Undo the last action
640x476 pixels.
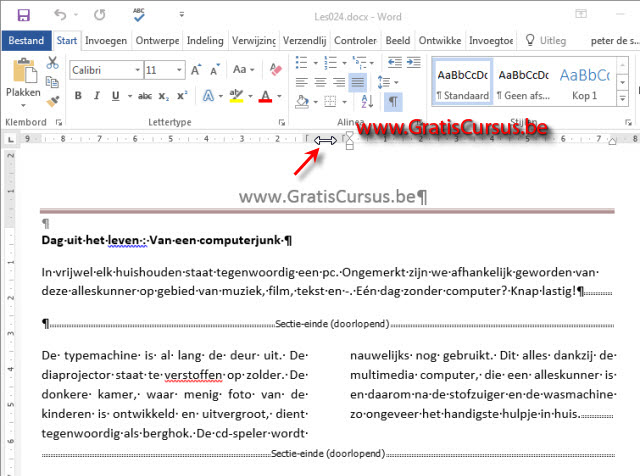(x=60, y=15)
